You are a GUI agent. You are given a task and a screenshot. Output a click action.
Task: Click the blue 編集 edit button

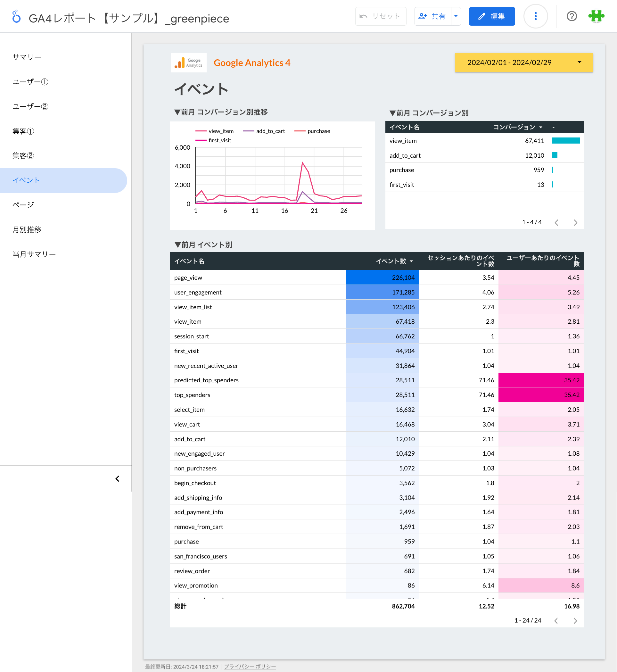[491, 16]
